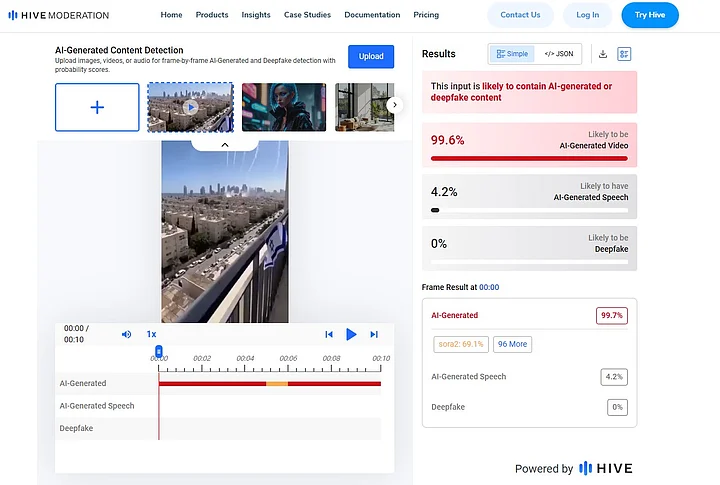Select the cyberpunk woman sample thumbnail

pos(283,107)
